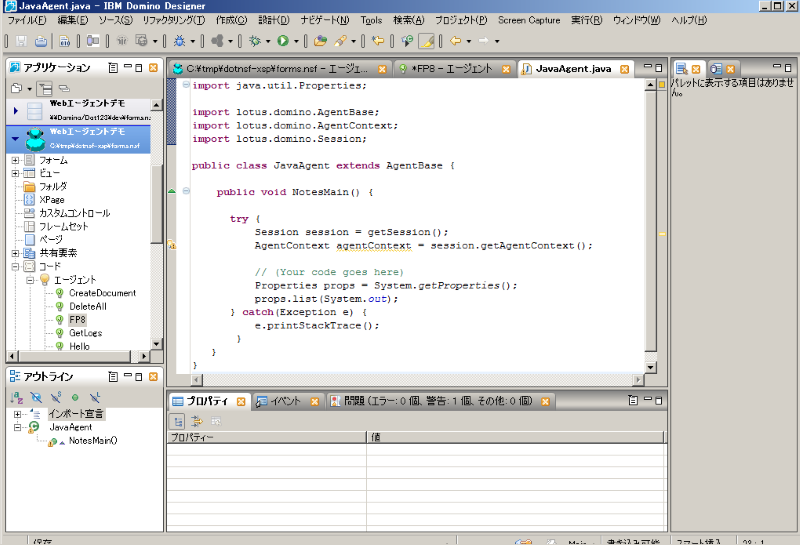The image size is (800, 545).
Task: Toggle alphabetical sort in Outline panel
Action: 16,397
